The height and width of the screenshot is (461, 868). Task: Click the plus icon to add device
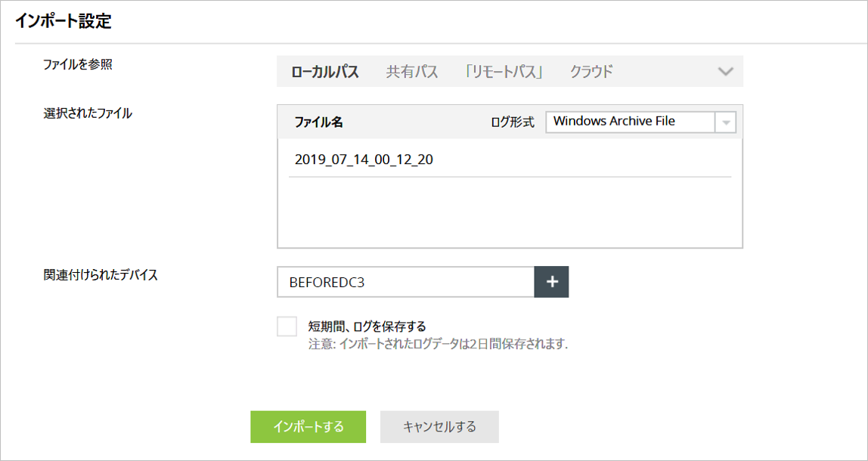[552, 282]
